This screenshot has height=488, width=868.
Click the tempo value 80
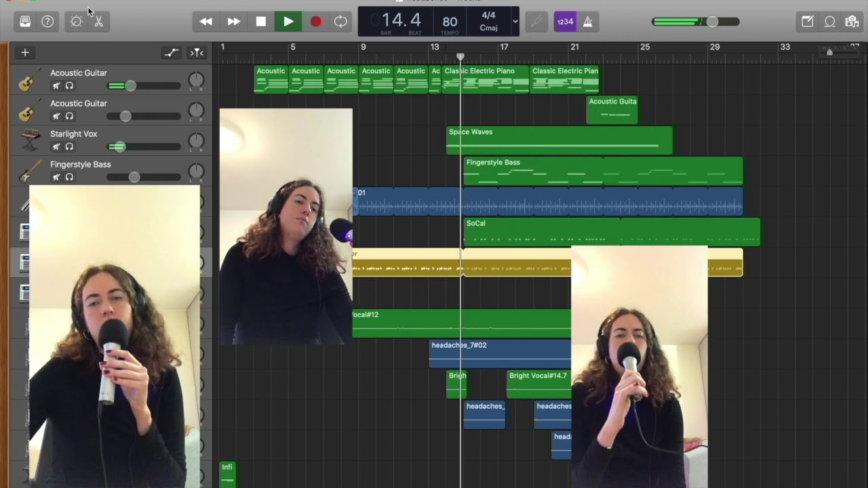450,22
